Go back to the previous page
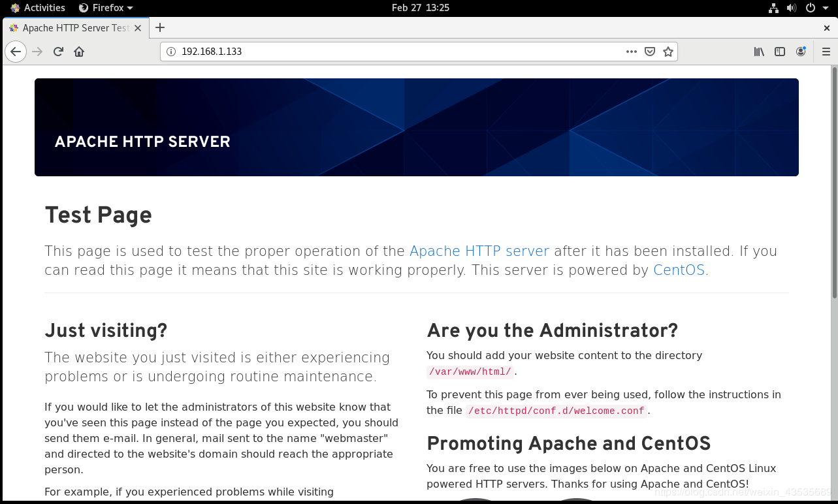The image size is (838, 504). 16,52
